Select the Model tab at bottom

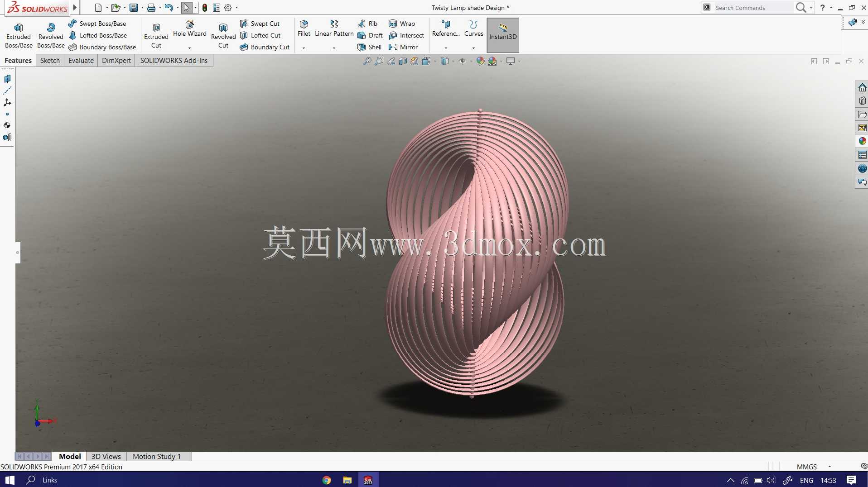click(x=70, y=456)
